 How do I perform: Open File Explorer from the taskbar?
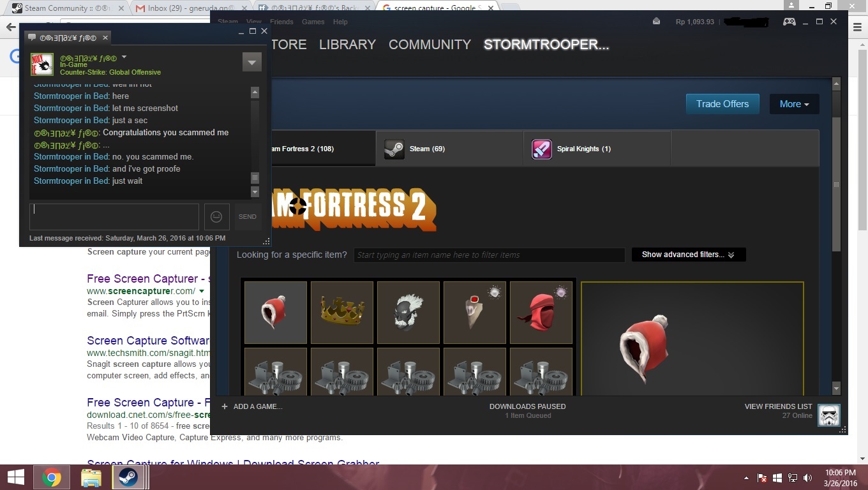click(x=91, y=477)
